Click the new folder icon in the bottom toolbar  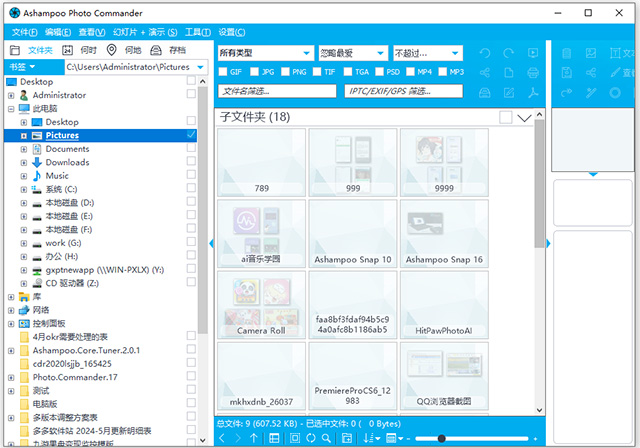pyautogui.click(x=347, y=438)
